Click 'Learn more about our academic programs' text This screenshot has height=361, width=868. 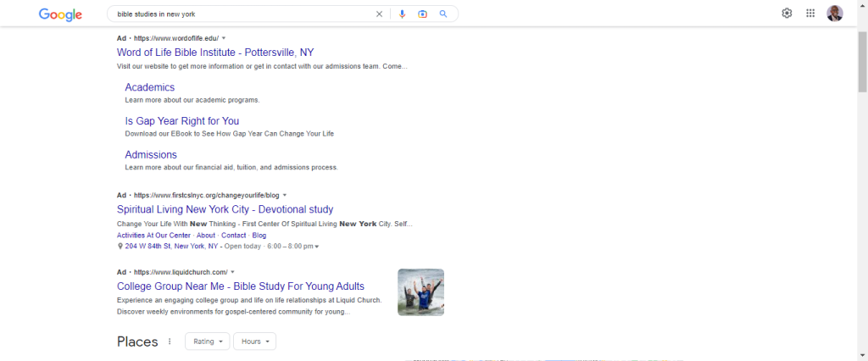pyautogui.click(x=192, y=100)
